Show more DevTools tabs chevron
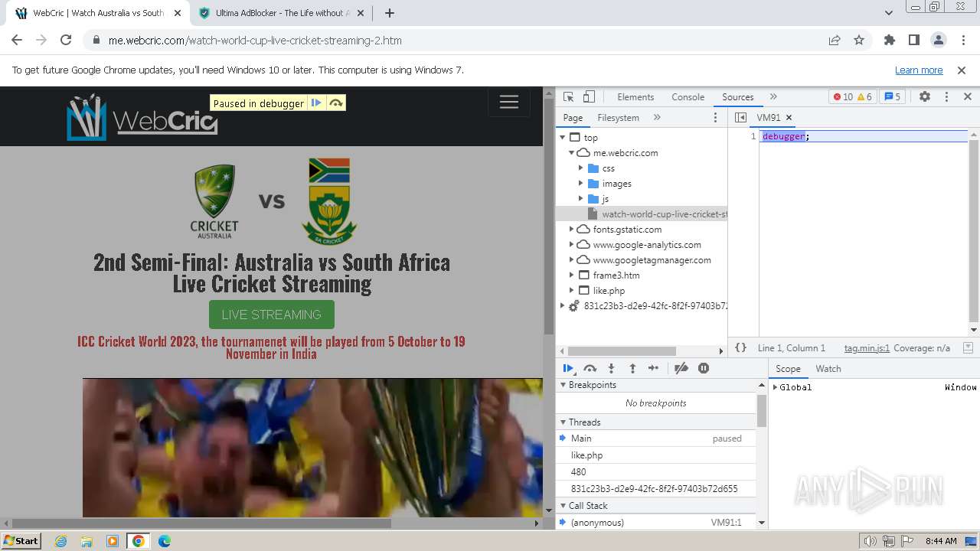The width and height of the screenshot is (980, 551). pyautogui.click(x=773, y=97)
